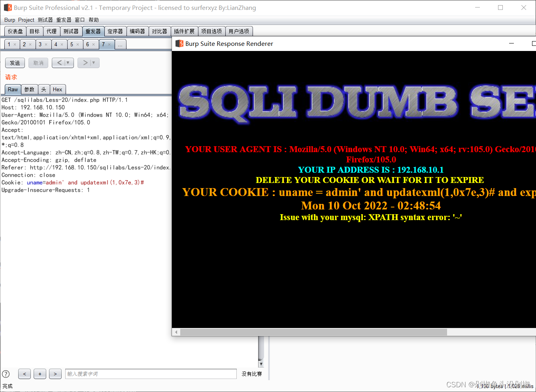Switch to the 对比器 tab
536x392 pixels.
(159, 31)
